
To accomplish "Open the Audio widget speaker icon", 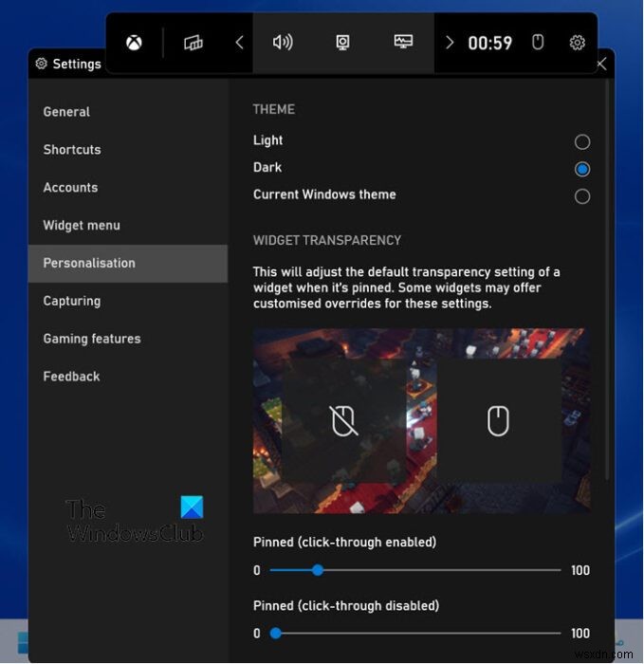I will tap(283, 42).
